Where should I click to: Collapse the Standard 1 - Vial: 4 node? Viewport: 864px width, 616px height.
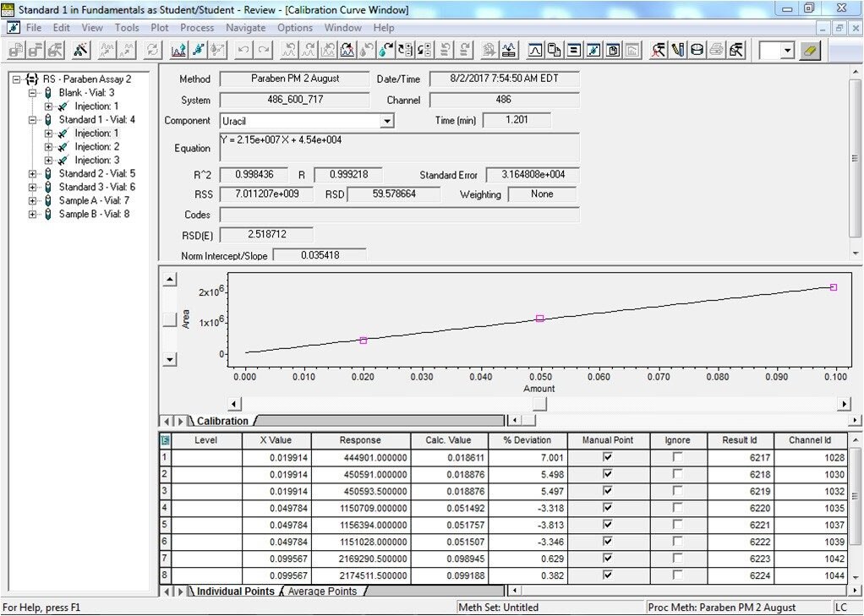(32, 119)
